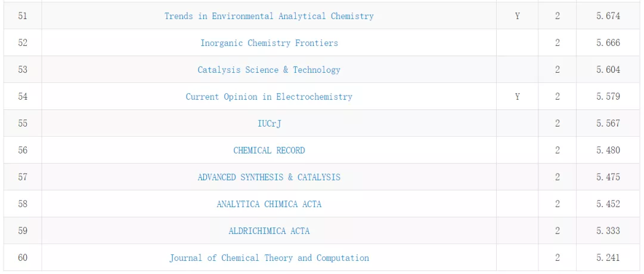Screen dimensions: 644x274
Task: Click ADVANCED SYNTHESIS & CATALYSIS link
Action: click(x=269, y=177)
